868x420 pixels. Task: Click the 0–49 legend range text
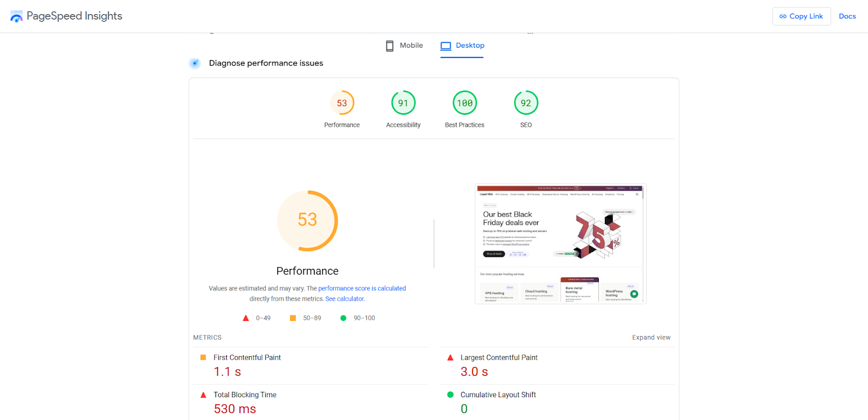(263, 318)
